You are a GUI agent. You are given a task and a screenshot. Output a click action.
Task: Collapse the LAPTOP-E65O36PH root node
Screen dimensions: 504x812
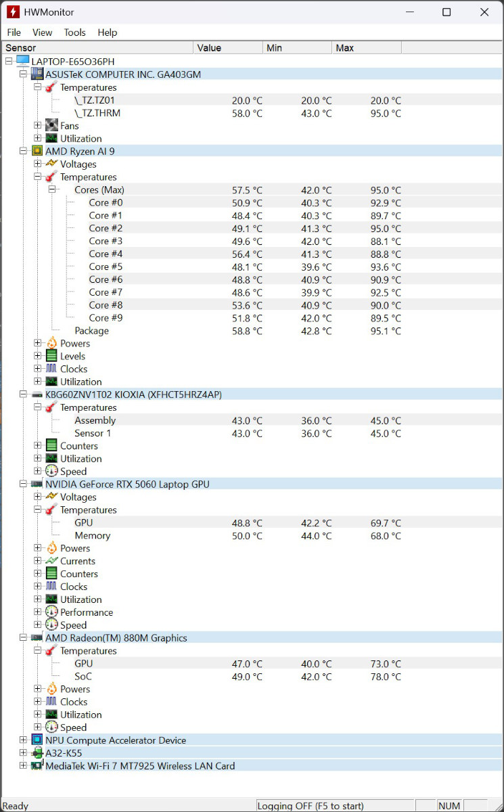tap(9, 62)
